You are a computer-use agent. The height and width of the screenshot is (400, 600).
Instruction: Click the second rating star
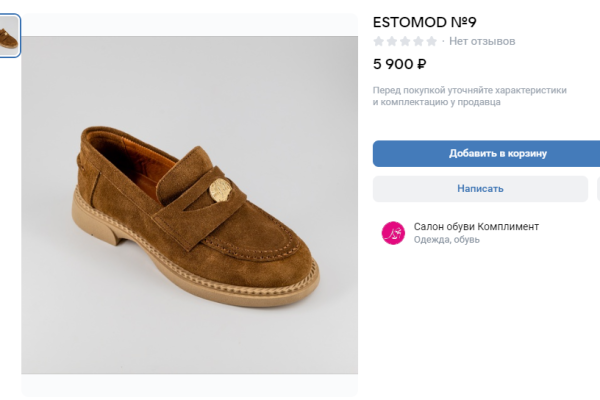click(392, 42)
